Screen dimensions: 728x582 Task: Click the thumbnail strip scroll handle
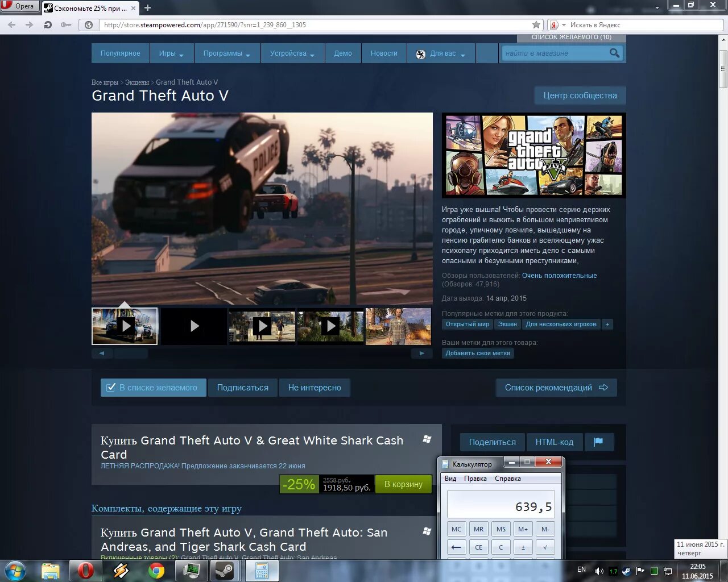[x=131, y=353]
